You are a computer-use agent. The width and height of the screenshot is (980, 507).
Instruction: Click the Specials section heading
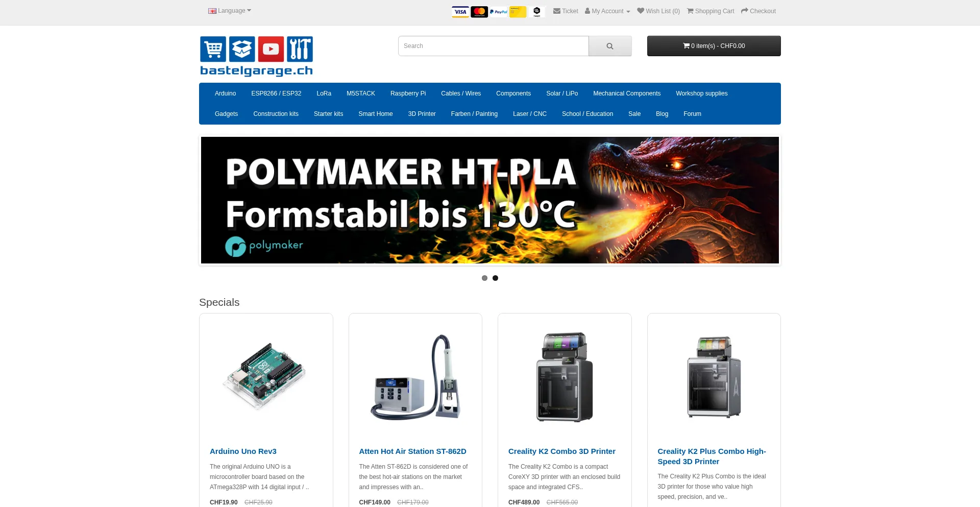pyautogui.click(x=219, y=302)
